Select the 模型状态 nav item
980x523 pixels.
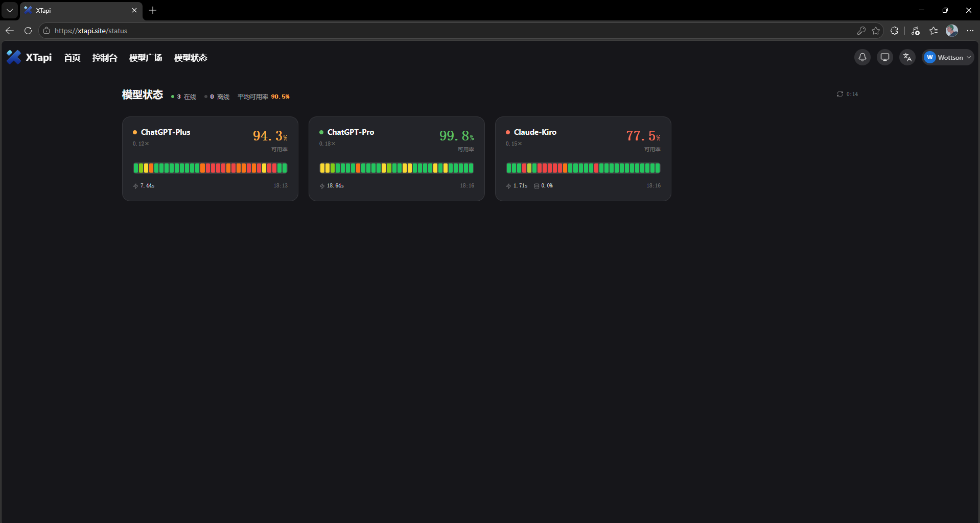pos(191,58)
